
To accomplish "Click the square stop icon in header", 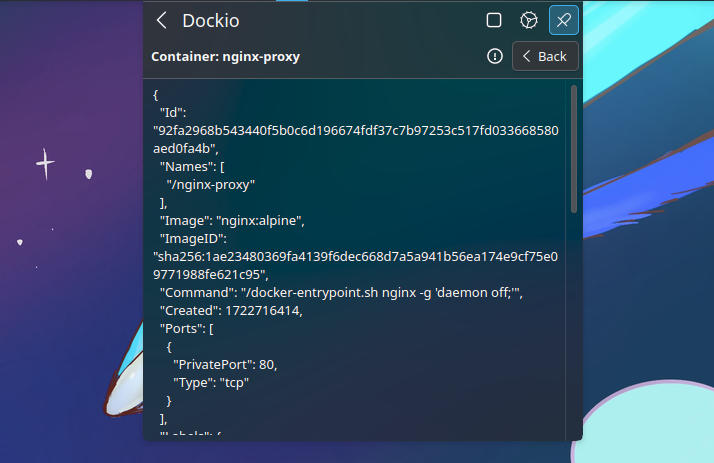I will coord(494,20).
